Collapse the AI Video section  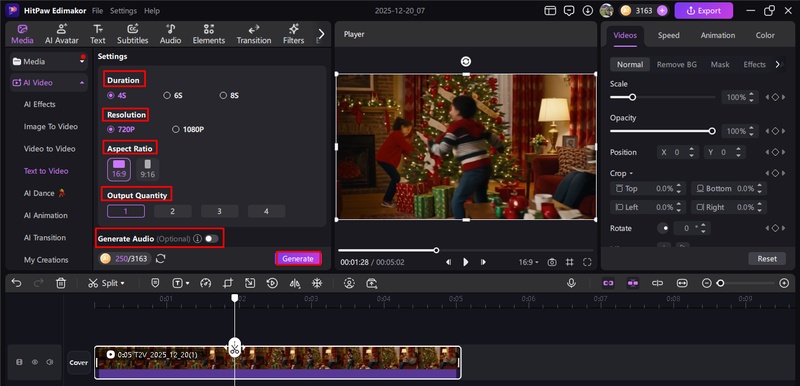82,83
